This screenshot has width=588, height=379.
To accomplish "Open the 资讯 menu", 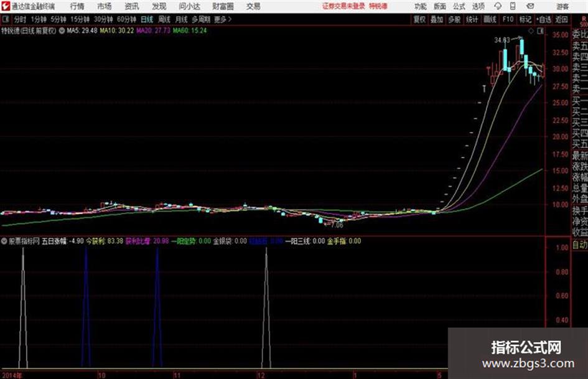I will [132, 6].
